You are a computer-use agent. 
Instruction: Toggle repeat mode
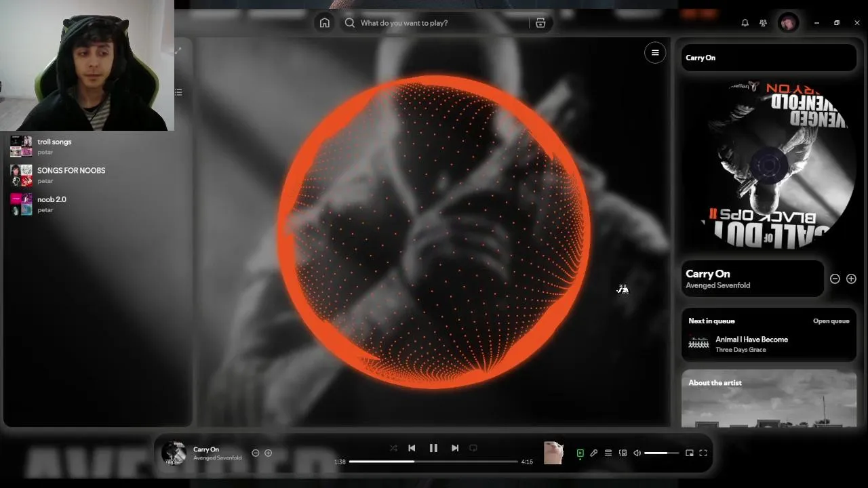pos(473,448)
